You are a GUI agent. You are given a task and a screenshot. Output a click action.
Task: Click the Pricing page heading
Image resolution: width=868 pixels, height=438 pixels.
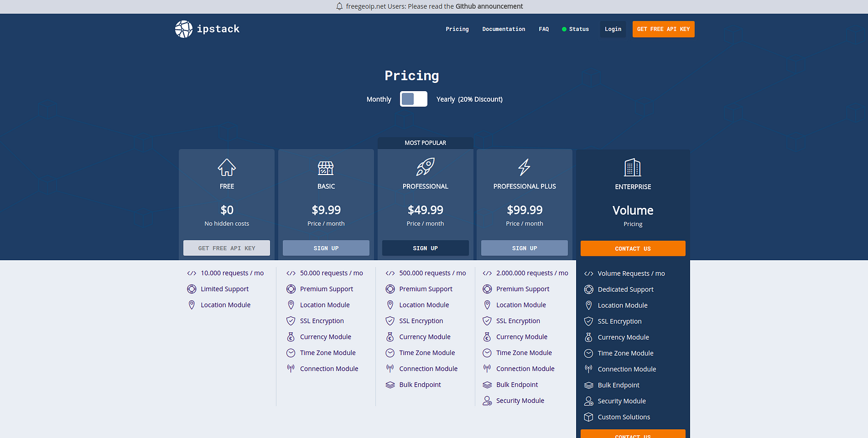tap(412, 76)
